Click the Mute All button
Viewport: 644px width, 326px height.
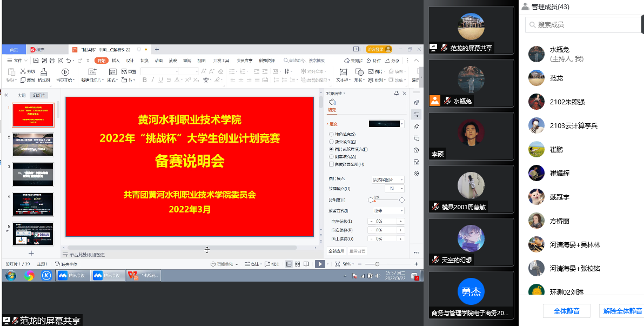[566, 311]
